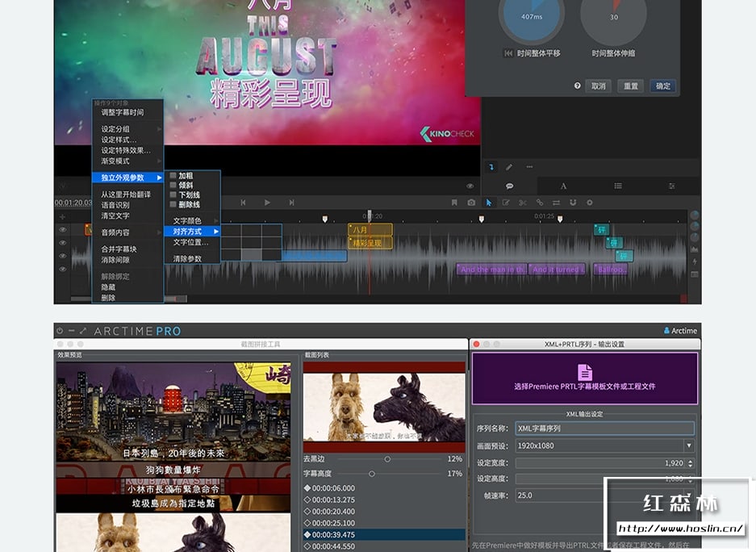Switch to the letter A style tab
756x552 pixels.
pos(563,186)
